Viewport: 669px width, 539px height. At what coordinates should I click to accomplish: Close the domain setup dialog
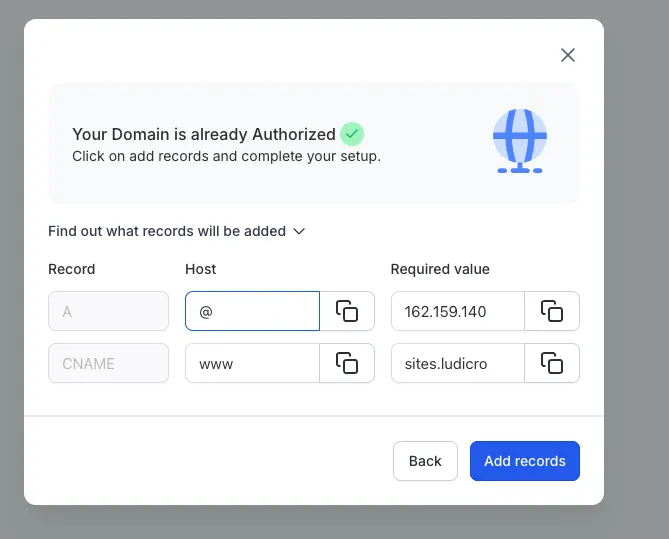568,55
